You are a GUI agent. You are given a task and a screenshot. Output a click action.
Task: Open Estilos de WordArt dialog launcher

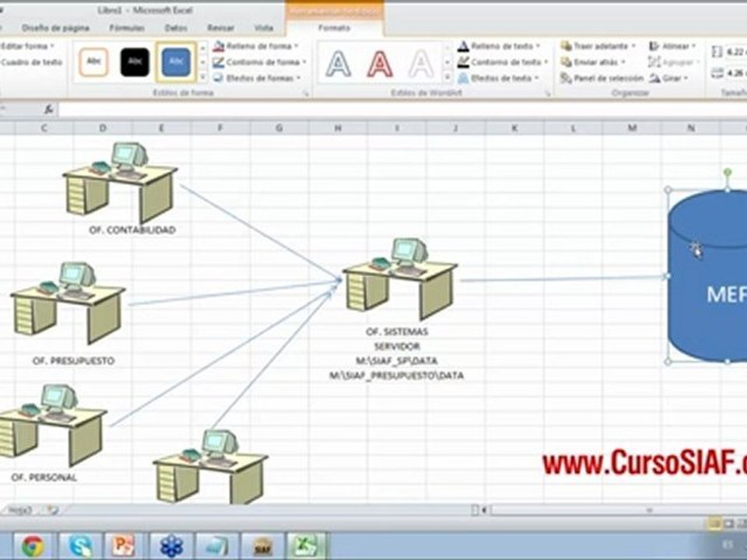coord(548,94)
